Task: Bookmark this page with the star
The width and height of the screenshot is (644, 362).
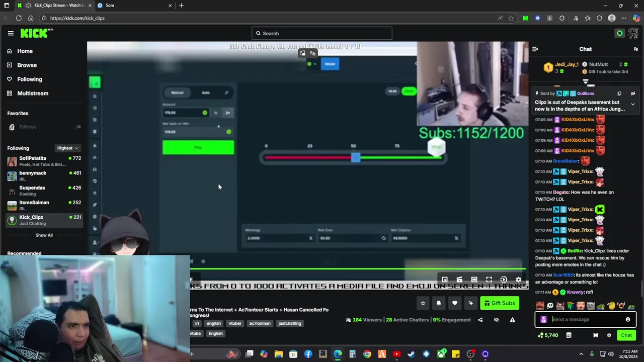Action: pos(511,18)
